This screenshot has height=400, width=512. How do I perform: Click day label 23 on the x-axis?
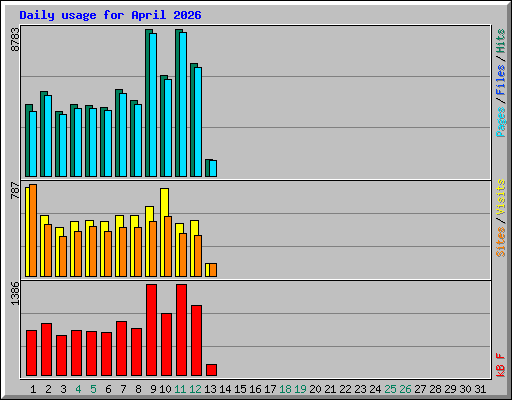click(360, 389)
